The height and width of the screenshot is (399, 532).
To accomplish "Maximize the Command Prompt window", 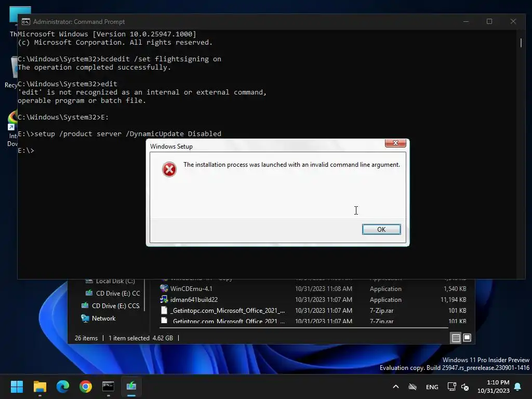I will (489, 21).
